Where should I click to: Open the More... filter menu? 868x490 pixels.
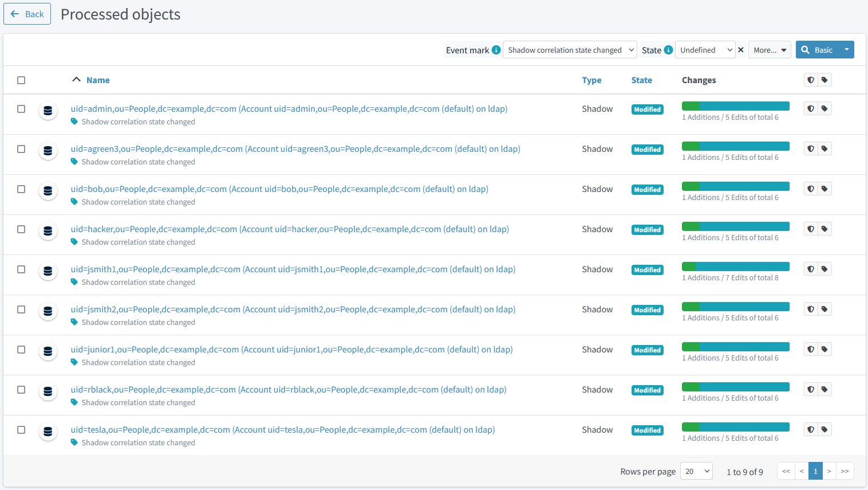770,50
